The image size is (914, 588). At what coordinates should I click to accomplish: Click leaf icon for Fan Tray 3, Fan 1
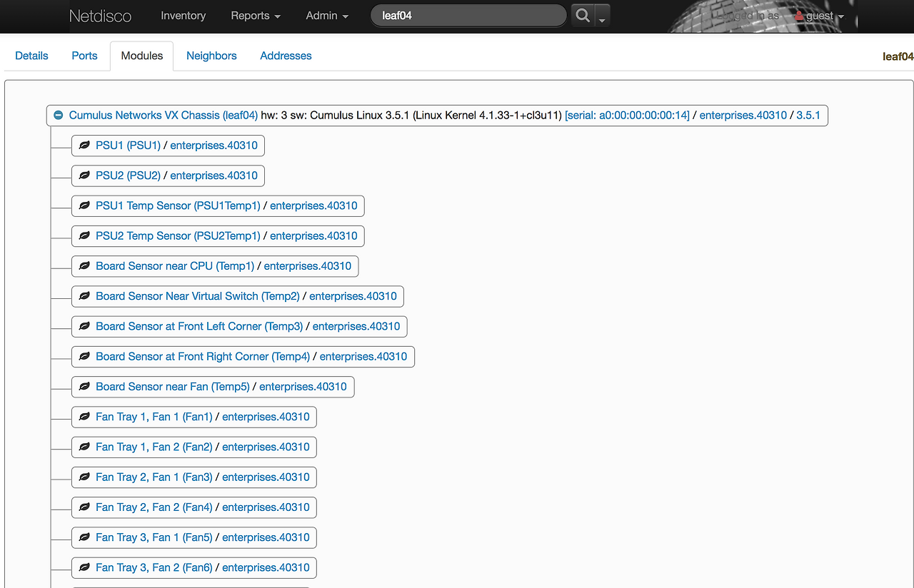click(84, 537)
